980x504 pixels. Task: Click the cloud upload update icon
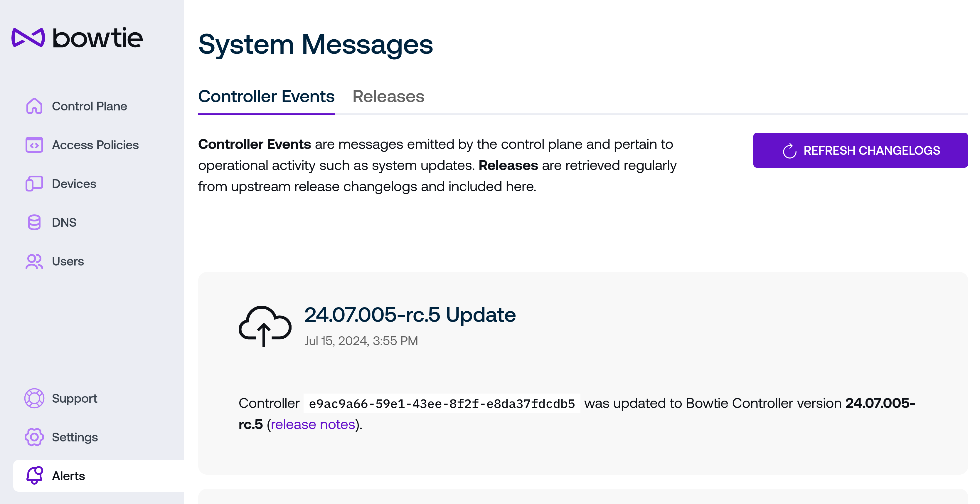[x=265, y=326]
